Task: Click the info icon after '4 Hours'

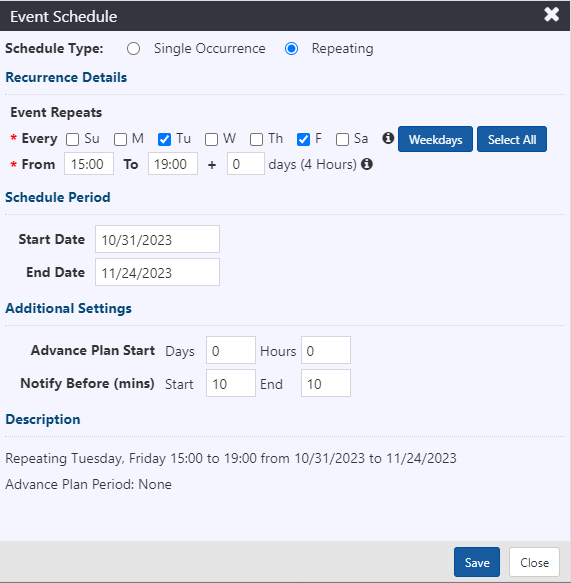Action: 367,164
